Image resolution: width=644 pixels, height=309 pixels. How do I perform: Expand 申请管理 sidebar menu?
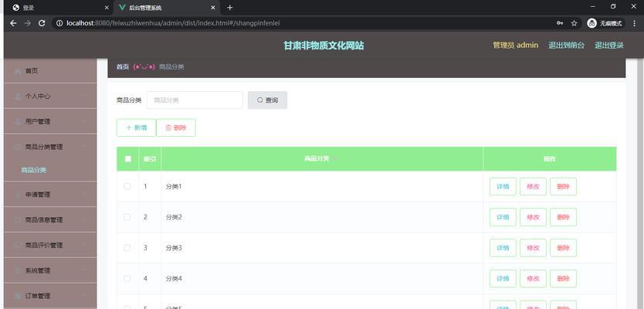50,195
